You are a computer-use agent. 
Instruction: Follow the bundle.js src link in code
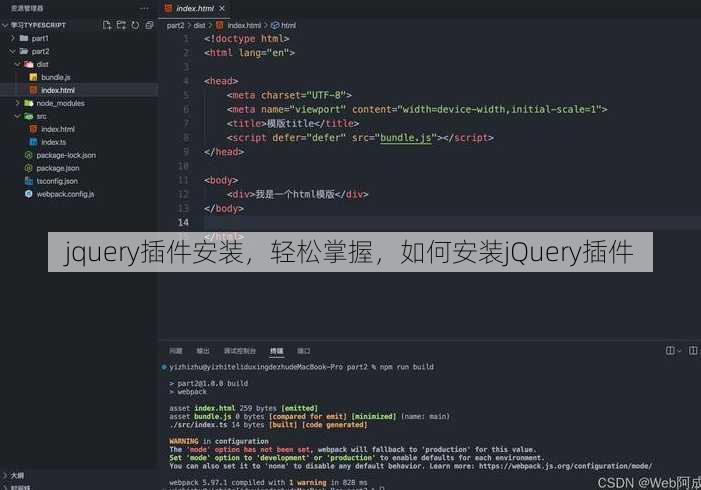coord(405,138)
